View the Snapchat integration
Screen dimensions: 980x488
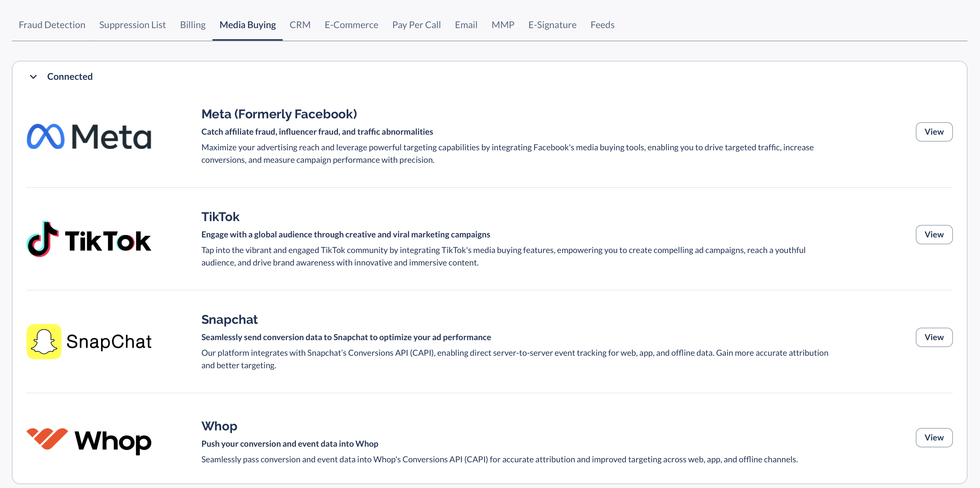(934, 337)
